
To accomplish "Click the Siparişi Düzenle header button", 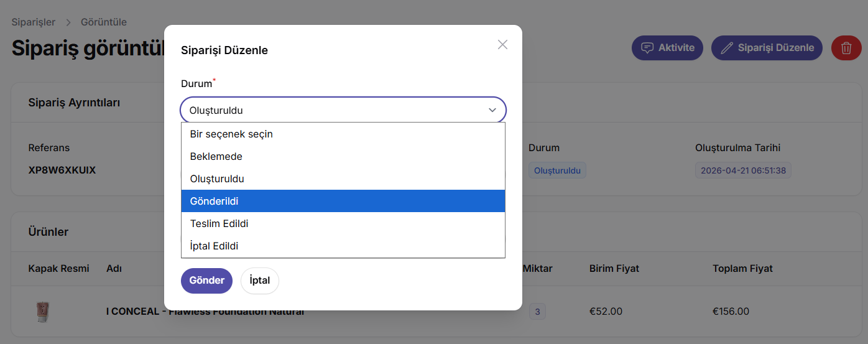I will click(x=767, y=48).
